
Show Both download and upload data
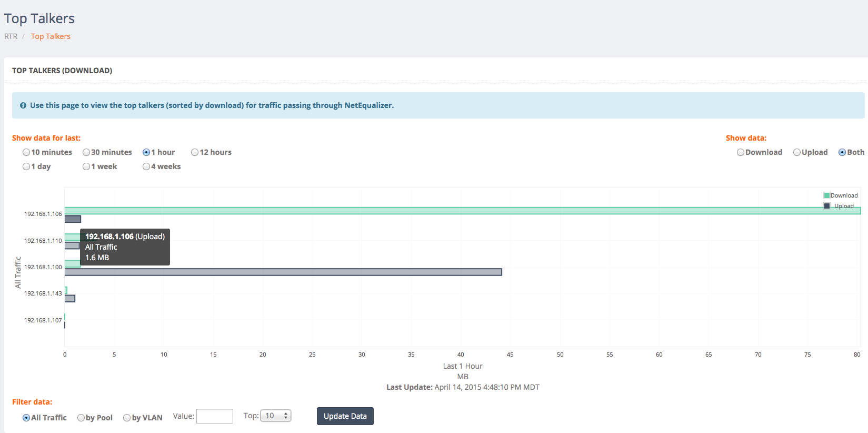(842, 152)
